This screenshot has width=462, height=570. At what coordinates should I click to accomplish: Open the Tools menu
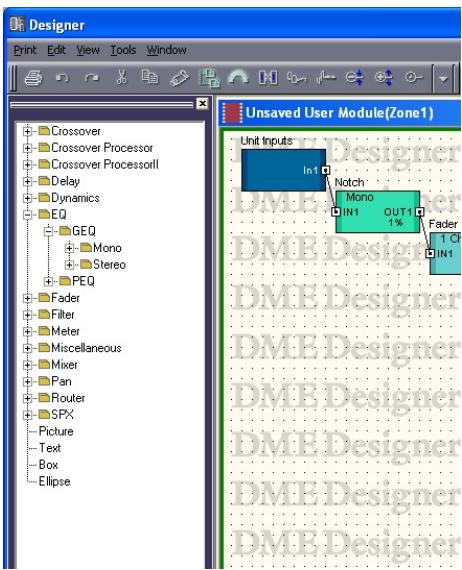click(x=123, y=50)
